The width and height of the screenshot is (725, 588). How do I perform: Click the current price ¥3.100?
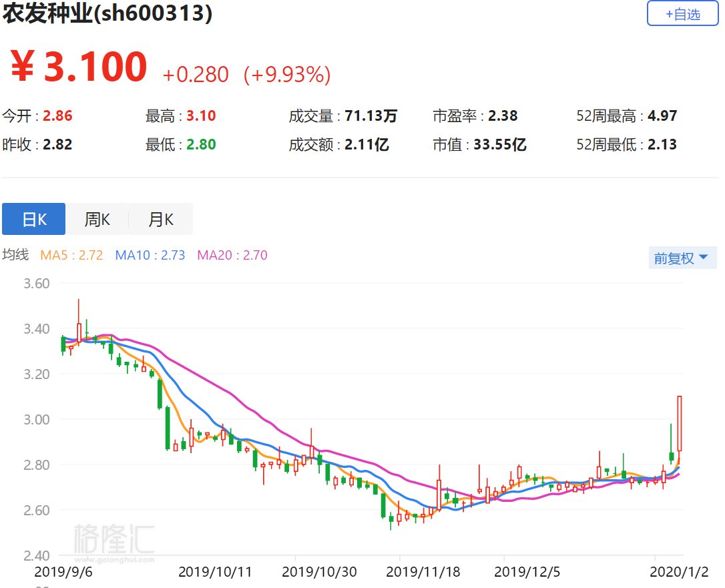point(79,67)
